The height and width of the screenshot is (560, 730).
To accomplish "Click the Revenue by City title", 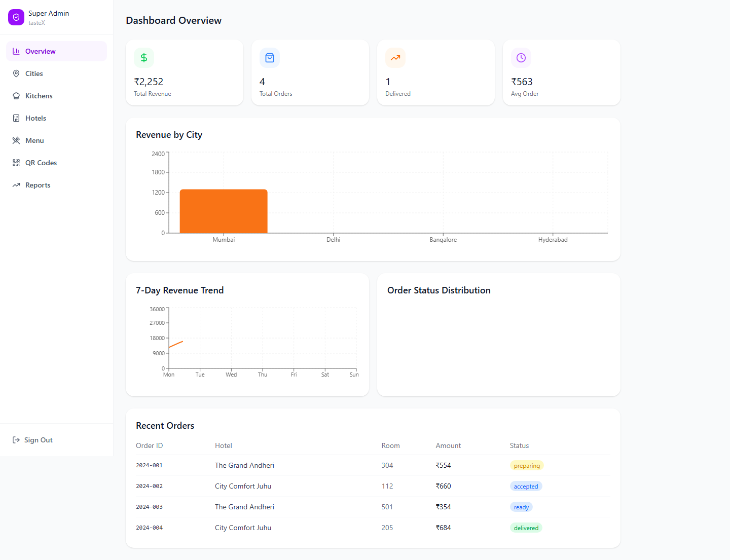I will pyautogui.click(x=169, y=135).
